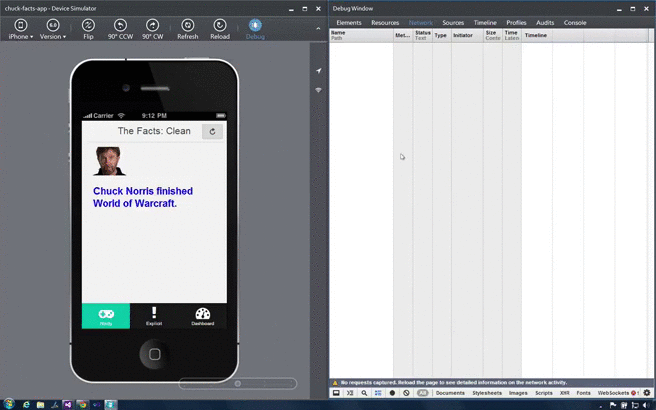The height and width of the screenshot is (410, 656).
Task: Open the Timeline tab in Debug Window
Action: (485, 23)
